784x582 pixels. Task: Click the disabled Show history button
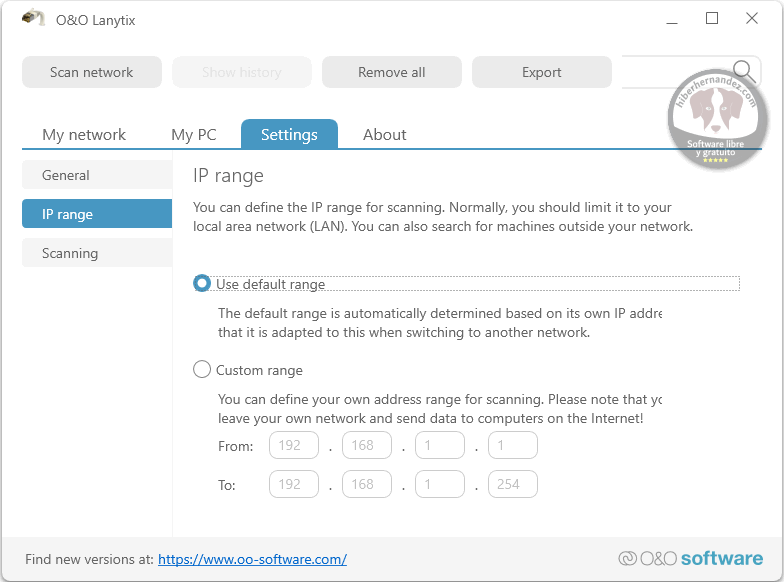242,72
